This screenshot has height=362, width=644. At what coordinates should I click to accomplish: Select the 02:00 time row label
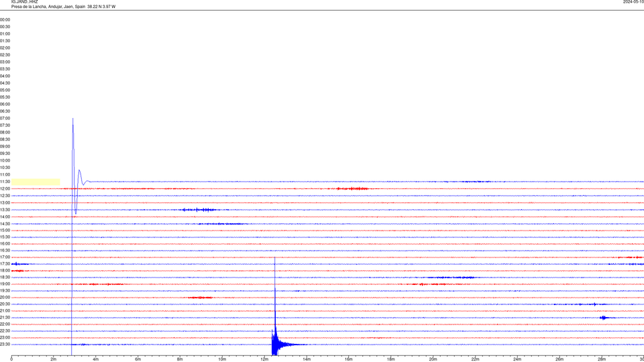[x=5, y=48]
